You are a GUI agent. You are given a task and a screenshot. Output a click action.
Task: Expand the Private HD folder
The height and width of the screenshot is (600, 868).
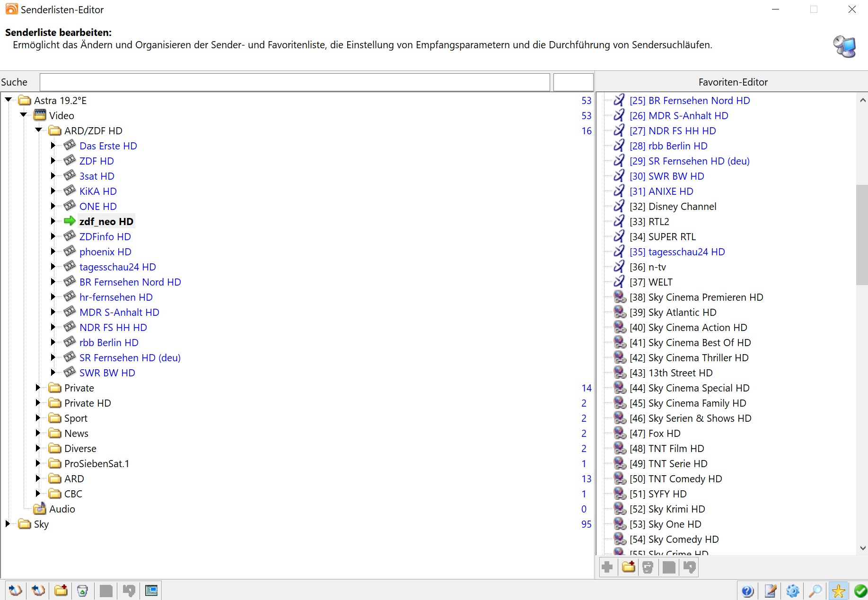[38, 403]
